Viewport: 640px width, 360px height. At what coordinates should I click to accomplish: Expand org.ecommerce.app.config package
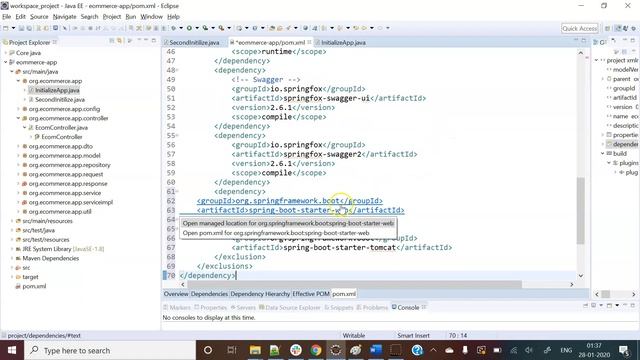[18, 109]
